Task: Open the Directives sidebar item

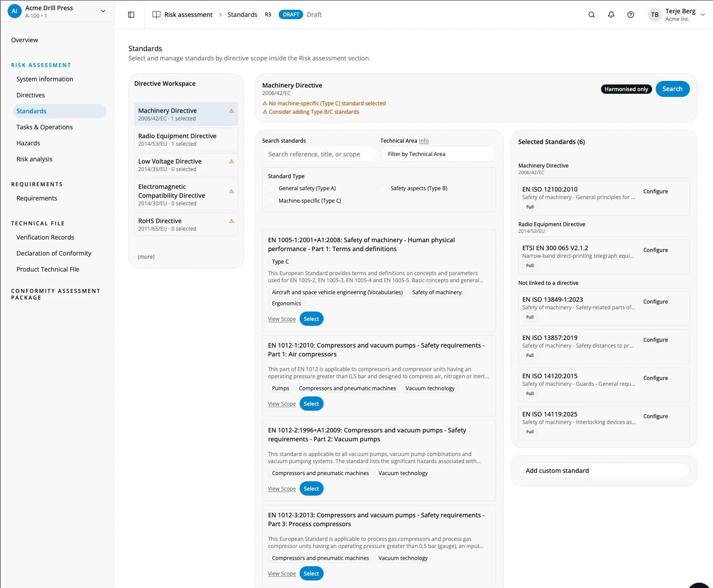Action: point(31,95)
